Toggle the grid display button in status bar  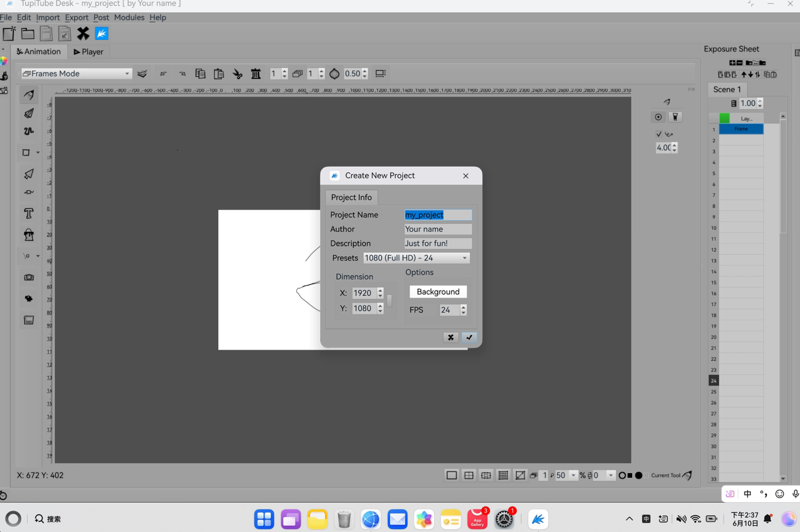[x=503, y=475]
